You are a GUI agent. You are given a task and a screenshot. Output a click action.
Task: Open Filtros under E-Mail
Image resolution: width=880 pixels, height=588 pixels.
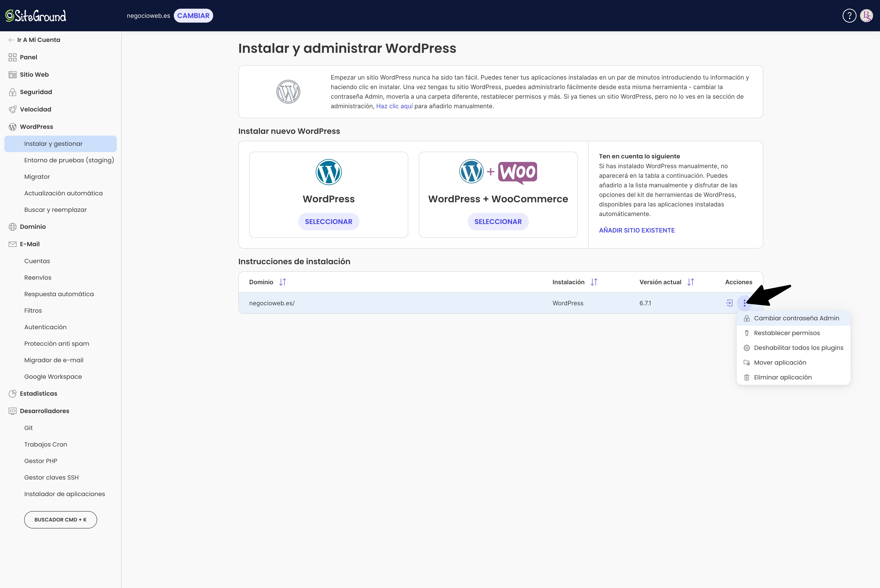[x=33, y=311]
